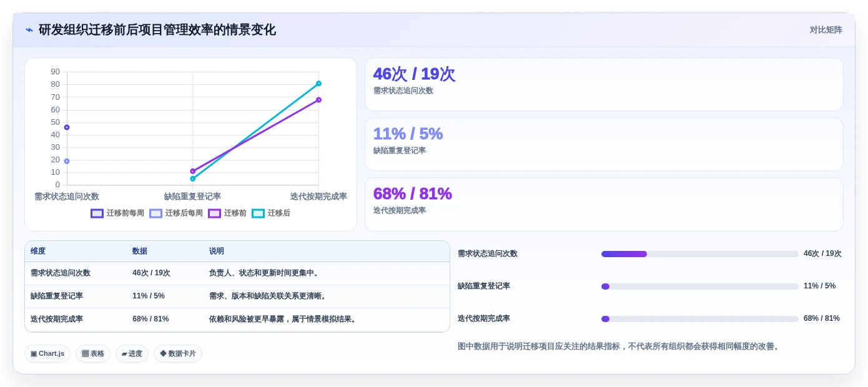Toggle the 迁移后每周 legend swatch

coord(155,213)
